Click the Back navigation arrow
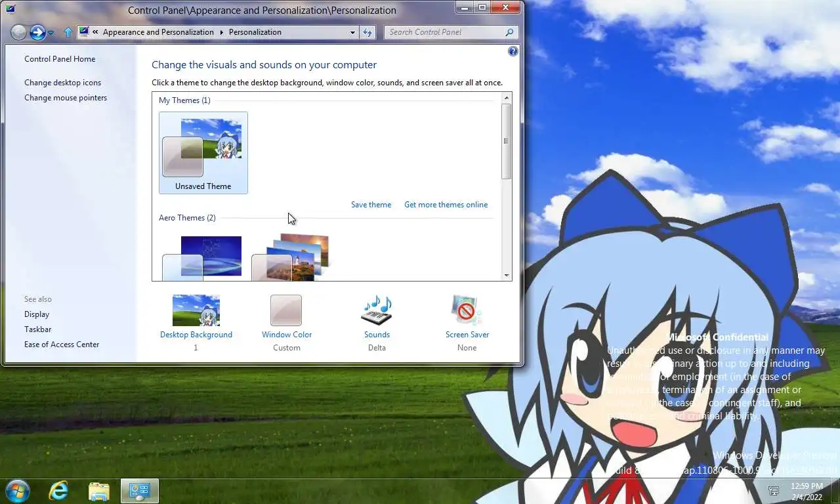This screenshot has width=840, height=504. pos(19,31)
